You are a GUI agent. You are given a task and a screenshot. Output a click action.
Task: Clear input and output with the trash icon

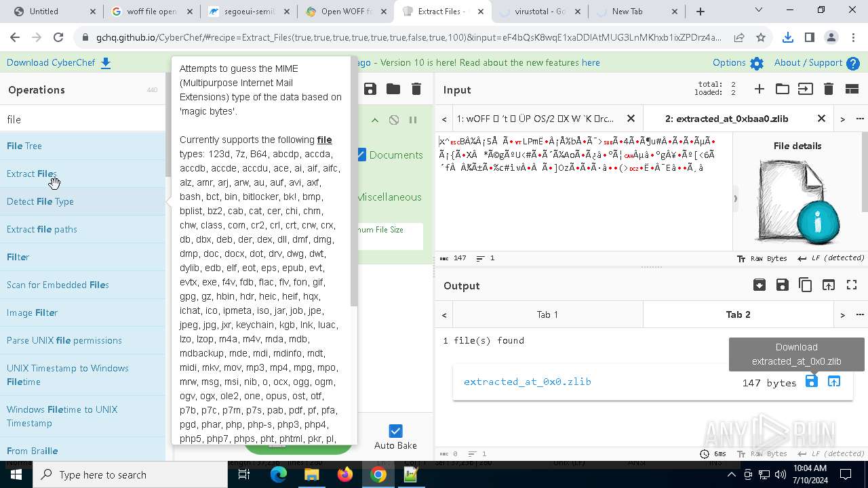coord(829,89)
